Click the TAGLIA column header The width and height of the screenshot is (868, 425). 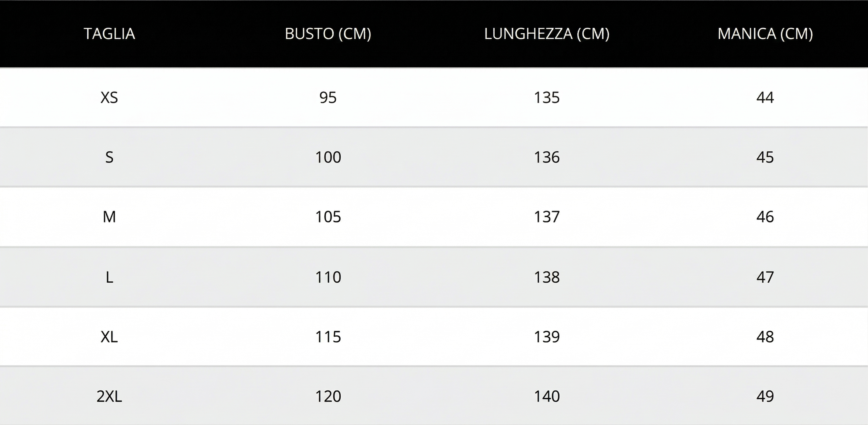pyautogui.click(x=109, y=34)
